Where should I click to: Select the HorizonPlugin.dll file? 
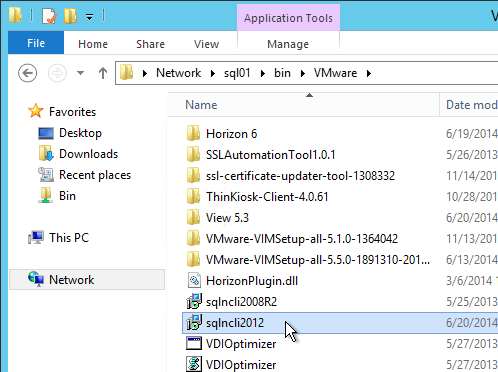coord(252,281)
